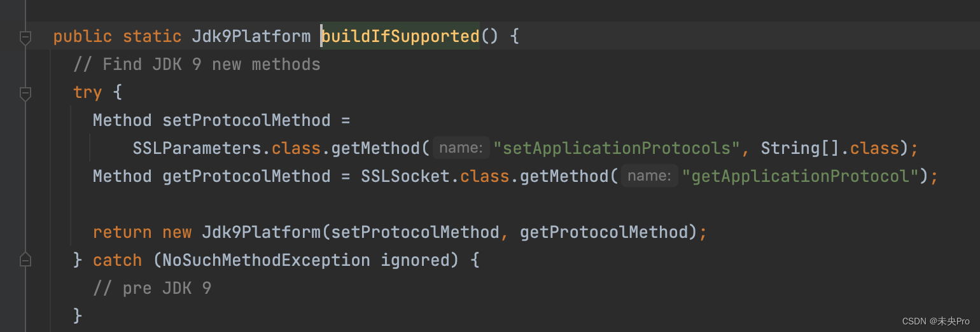Click SSLSocket class reference
980x332 pixels.
(405, 176)
